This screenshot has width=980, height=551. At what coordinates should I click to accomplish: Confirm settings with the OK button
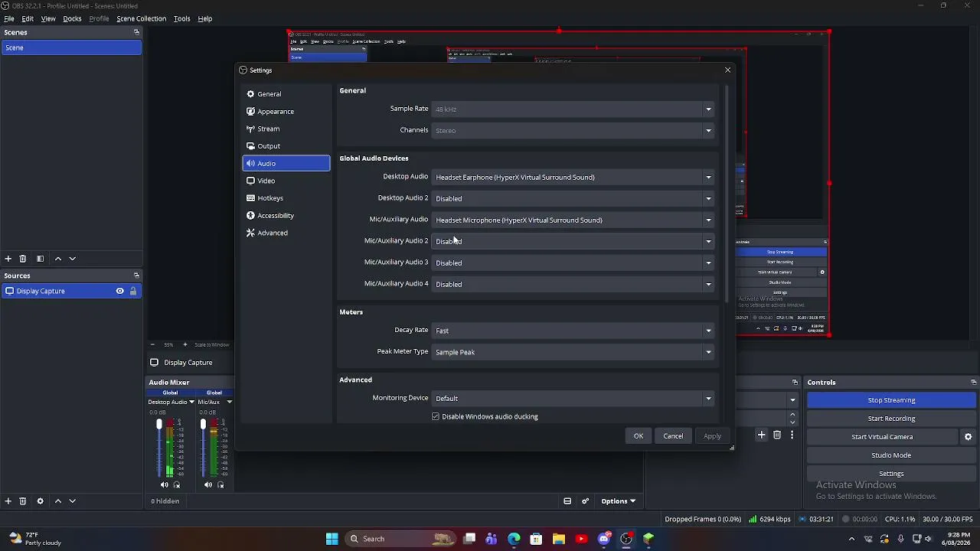tap(639, 436)
